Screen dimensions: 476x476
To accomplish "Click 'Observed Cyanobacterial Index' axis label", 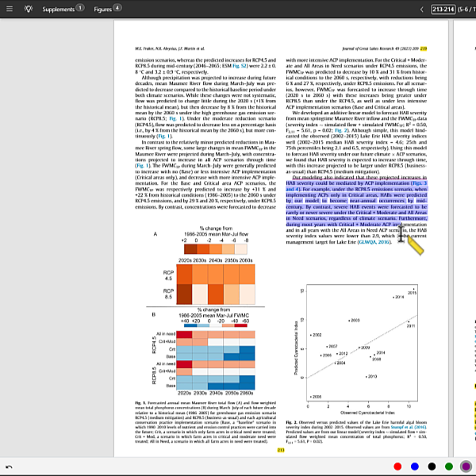I will (x=367, y=413).
